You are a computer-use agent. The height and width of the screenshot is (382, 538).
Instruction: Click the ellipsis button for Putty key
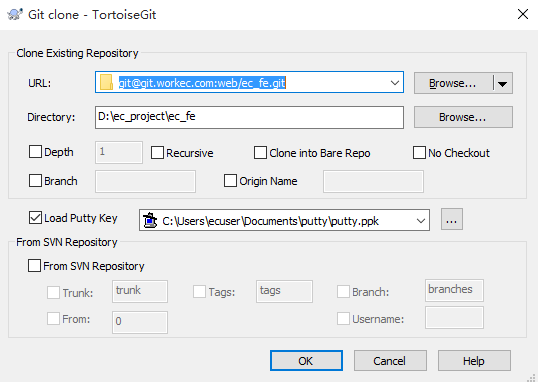pyautogui.click(x=452, y=219)
